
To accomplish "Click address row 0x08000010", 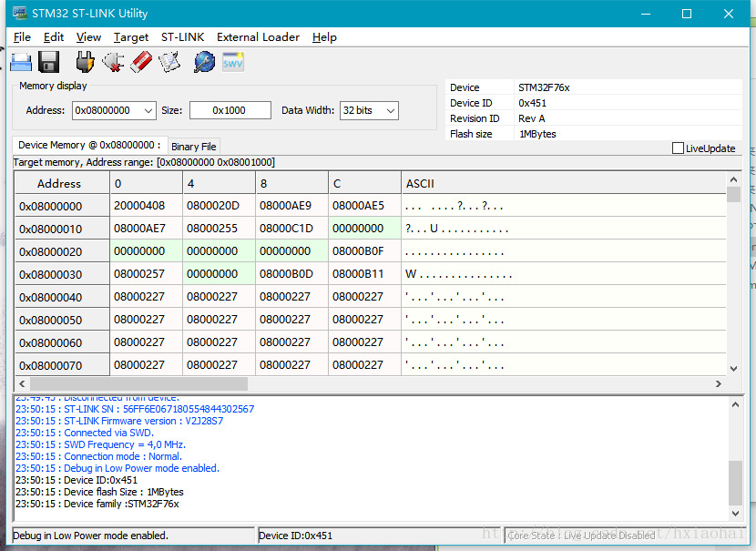I will 62,229.
